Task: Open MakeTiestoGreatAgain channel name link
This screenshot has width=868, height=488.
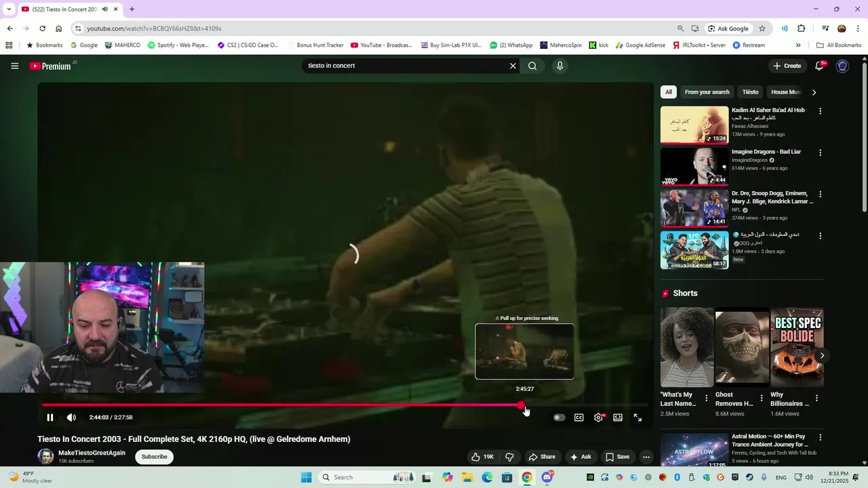Action: click(x=92, y=453)
